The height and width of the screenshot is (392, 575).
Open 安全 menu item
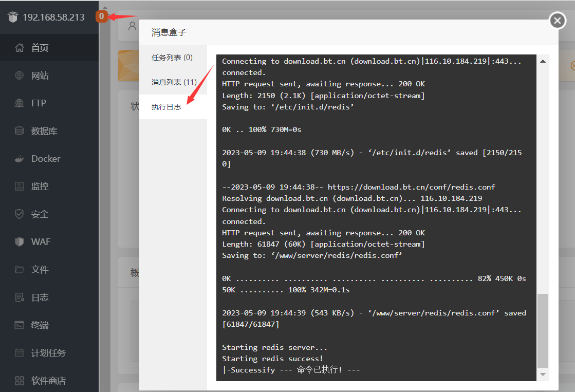point(49,214)
